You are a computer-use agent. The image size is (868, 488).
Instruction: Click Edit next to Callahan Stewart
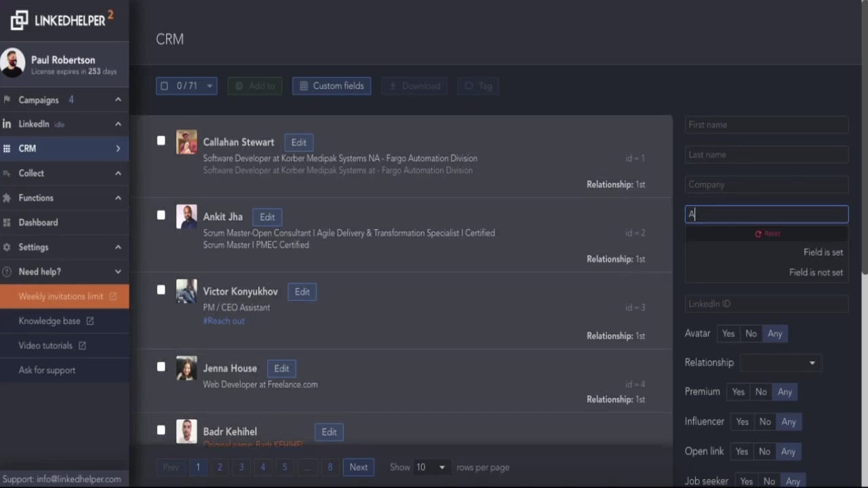click(x=299, y=142)
